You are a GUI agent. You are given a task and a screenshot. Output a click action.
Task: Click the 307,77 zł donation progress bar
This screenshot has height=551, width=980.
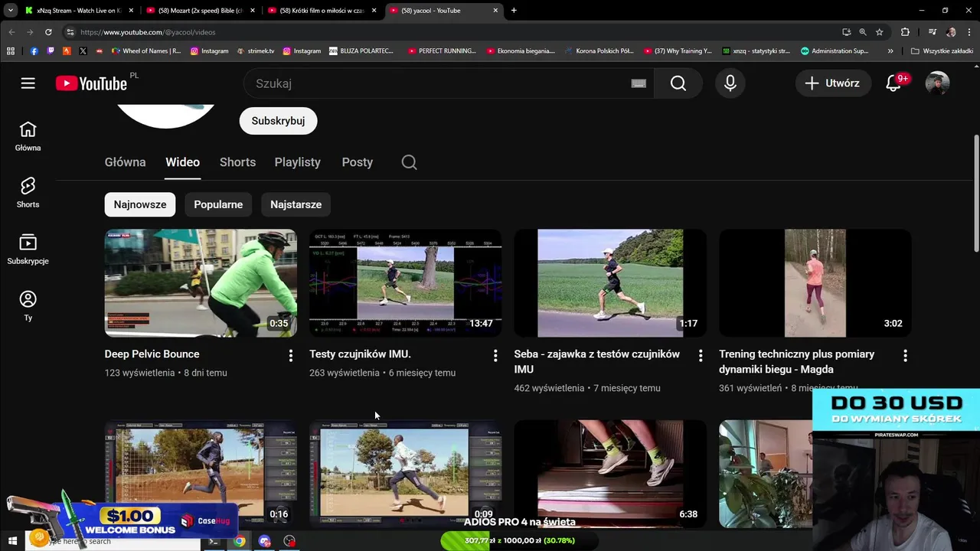518,540
